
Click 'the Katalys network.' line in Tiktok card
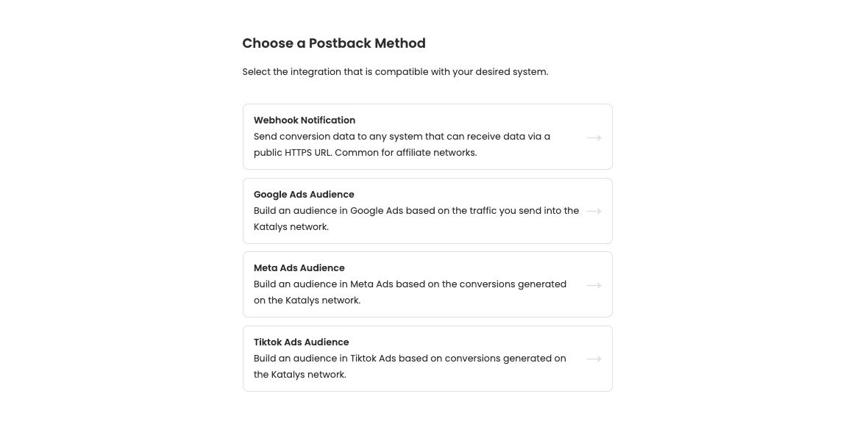click(299, 375)
